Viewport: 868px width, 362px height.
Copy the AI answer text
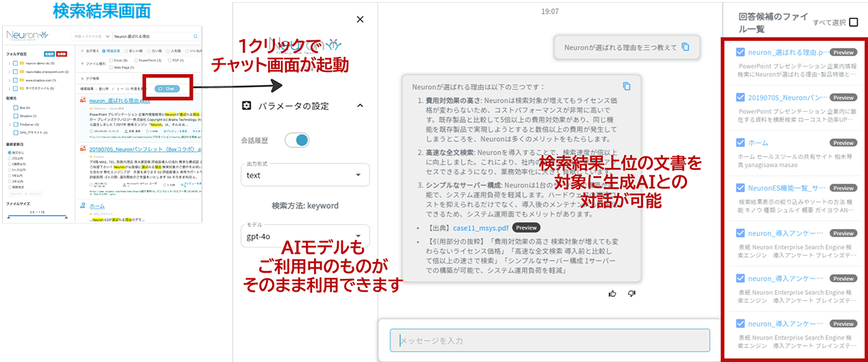627,86
